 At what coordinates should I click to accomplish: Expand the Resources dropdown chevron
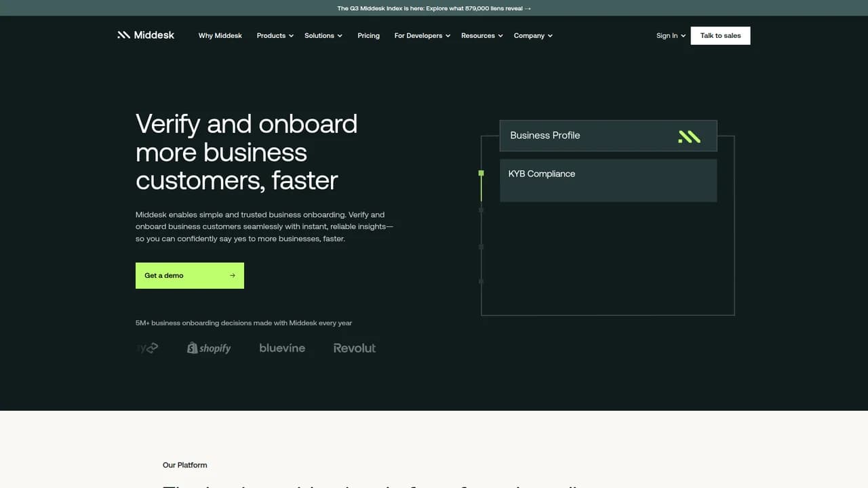coord(500,36)
